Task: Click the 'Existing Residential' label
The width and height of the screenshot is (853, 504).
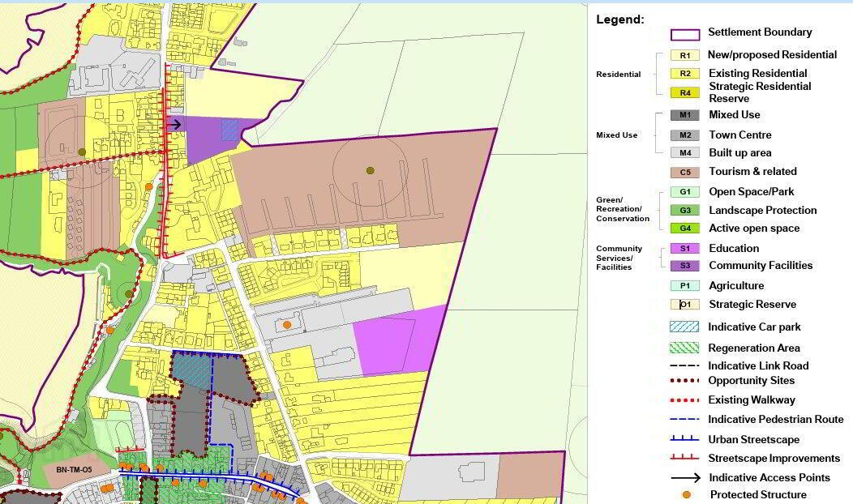Action: pos(758,74)
